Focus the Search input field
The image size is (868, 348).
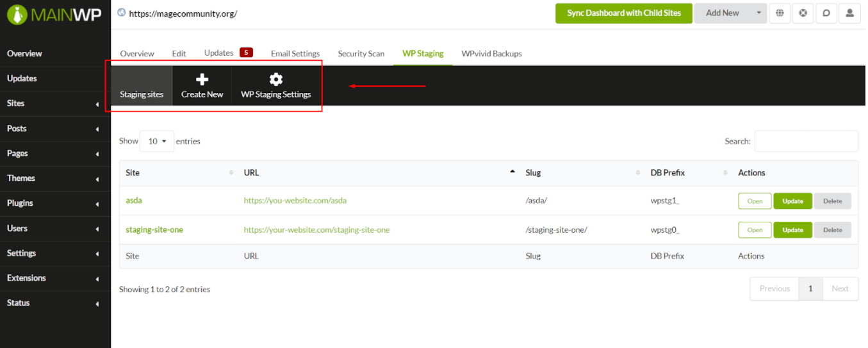coord(806,141)
